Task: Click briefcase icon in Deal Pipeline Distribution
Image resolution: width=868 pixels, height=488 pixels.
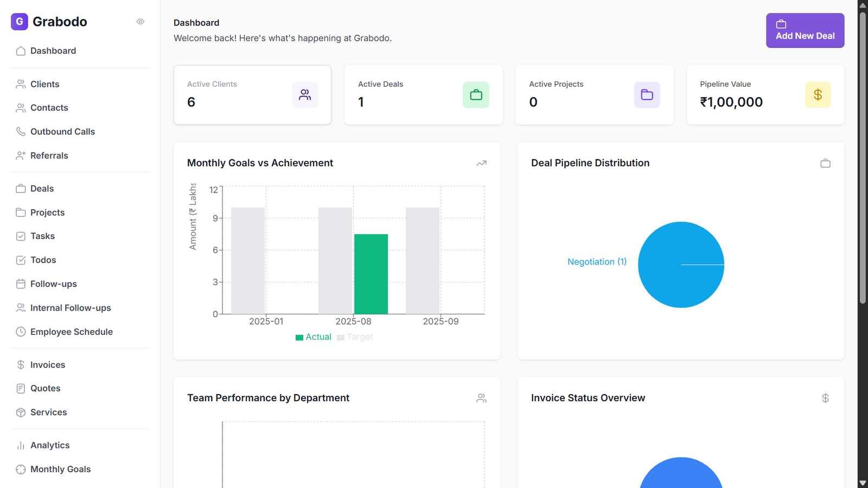Action: point(825,163)
